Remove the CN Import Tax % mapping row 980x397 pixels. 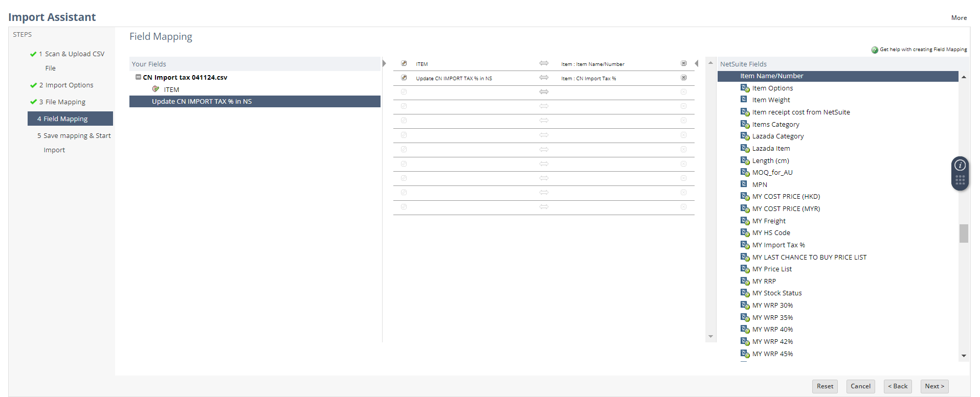coord(683,78)
